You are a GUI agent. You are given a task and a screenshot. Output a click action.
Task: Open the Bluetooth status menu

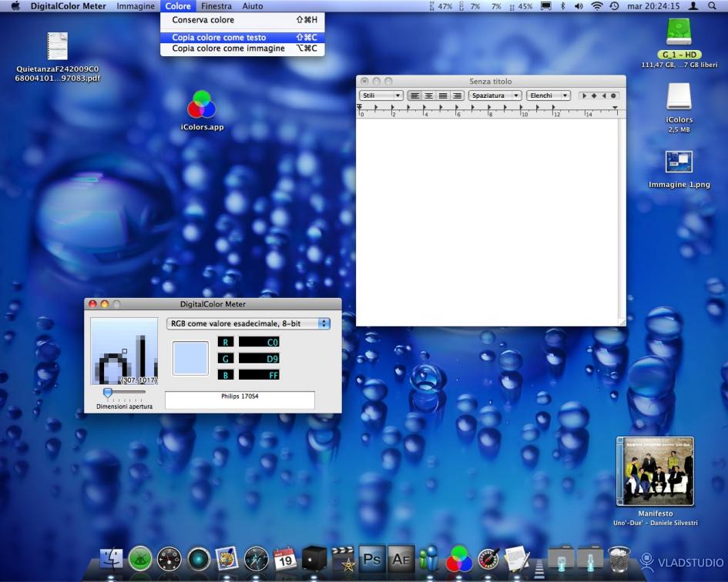562,6
